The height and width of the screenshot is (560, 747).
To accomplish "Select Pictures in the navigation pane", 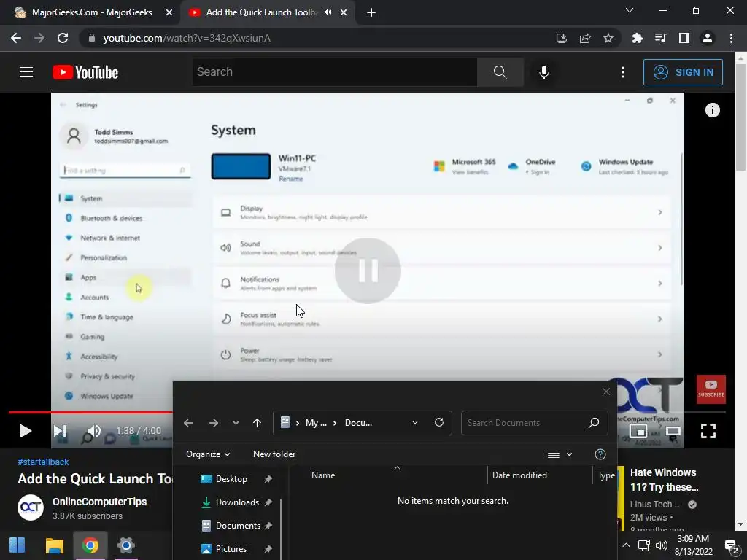I will tap(231, 549).
